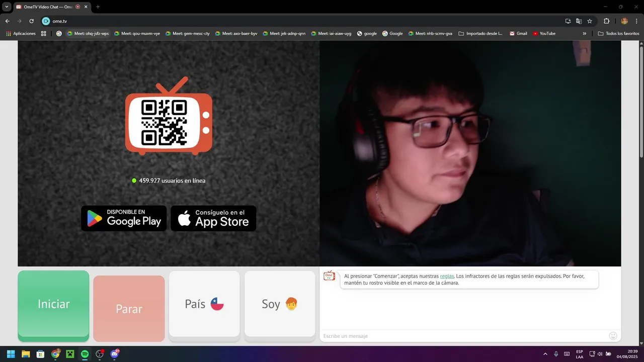This screenshot has width=644, height=362.
Task: Click the ome.tv address bar
Action: tap(302, 21)
